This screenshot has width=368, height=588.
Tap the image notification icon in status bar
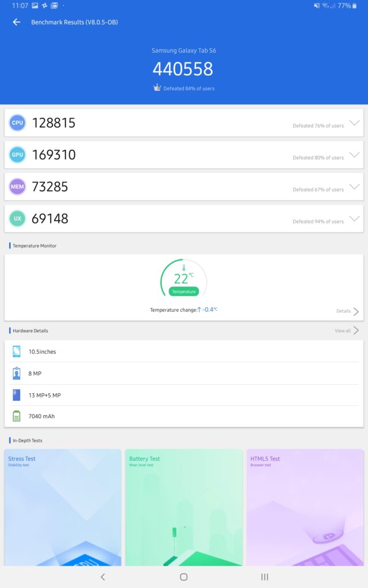tap(35, 6)
